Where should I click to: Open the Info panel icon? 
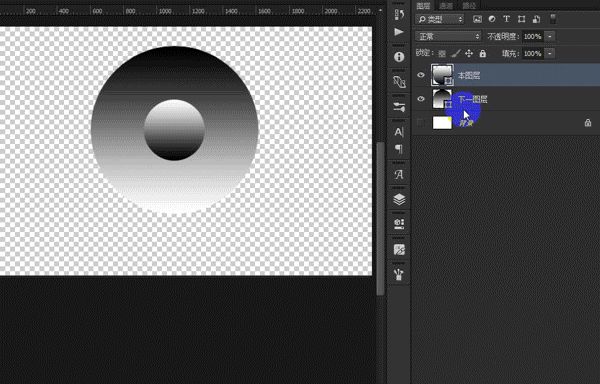[x=399, y=57]
